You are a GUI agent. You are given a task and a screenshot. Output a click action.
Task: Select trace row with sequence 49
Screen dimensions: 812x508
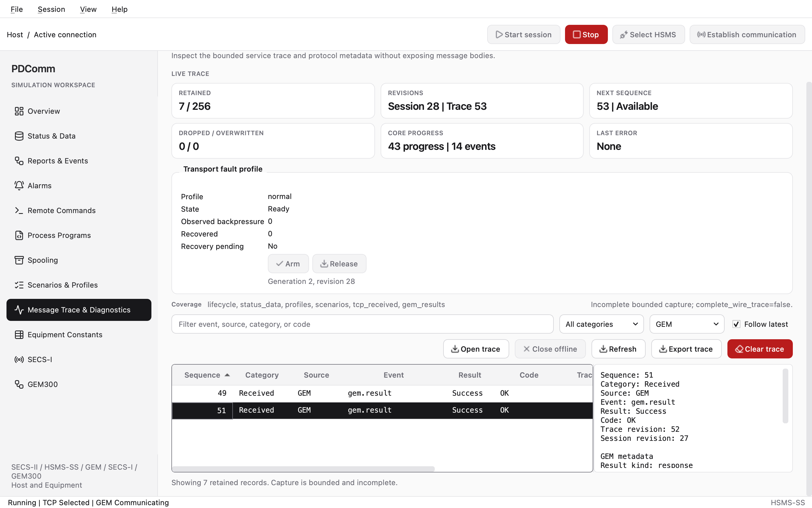382,393
